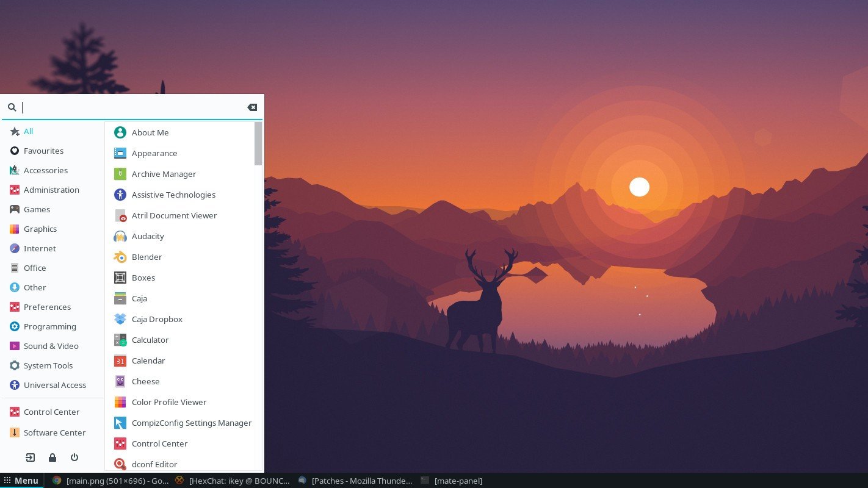The image size is (868, 488).
Task: Clear the search field with backspace icon
Action: (x=252, y=107)
